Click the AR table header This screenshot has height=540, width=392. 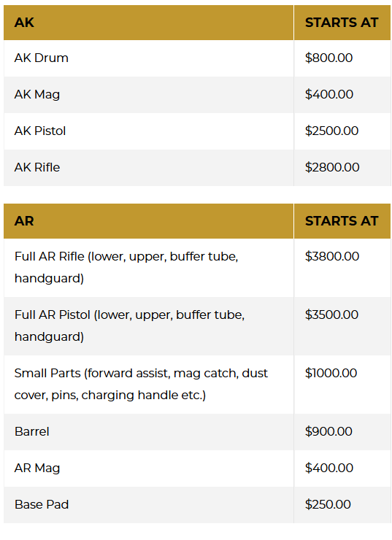24,221
